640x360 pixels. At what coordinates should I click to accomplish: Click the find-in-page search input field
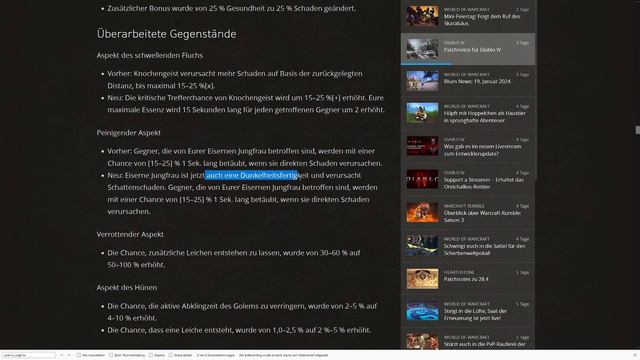click(29, 355)
